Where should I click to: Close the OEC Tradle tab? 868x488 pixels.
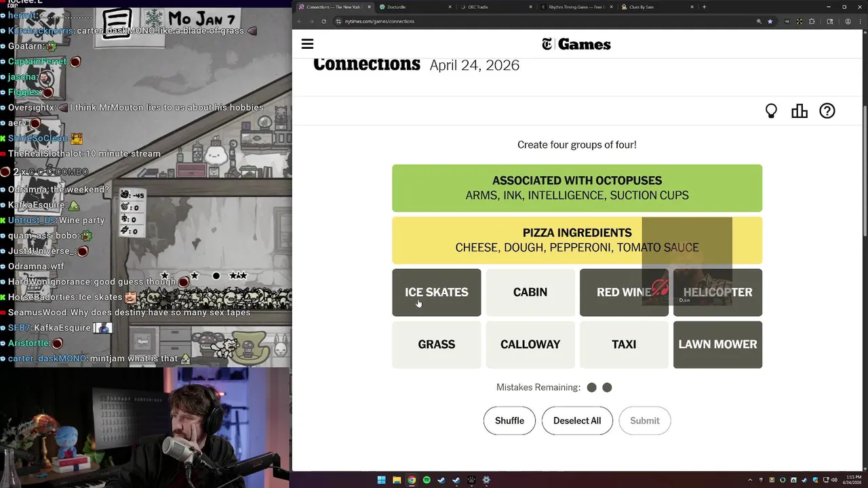click(x=530, y=7)
